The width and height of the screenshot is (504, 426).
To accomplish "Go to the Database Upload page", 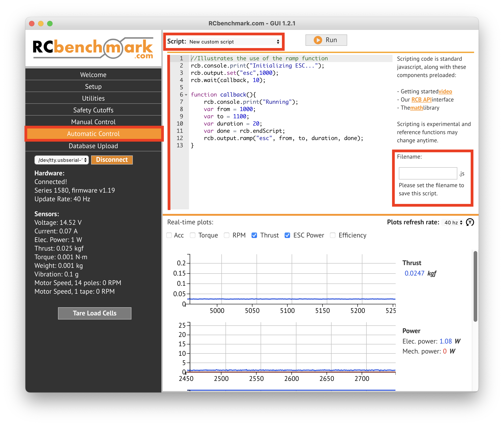I will click(93, 146).
